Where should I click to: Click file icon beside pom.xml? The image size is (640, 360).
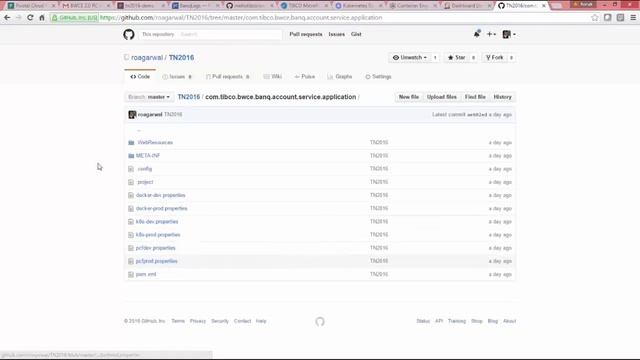tap(131, 275)
